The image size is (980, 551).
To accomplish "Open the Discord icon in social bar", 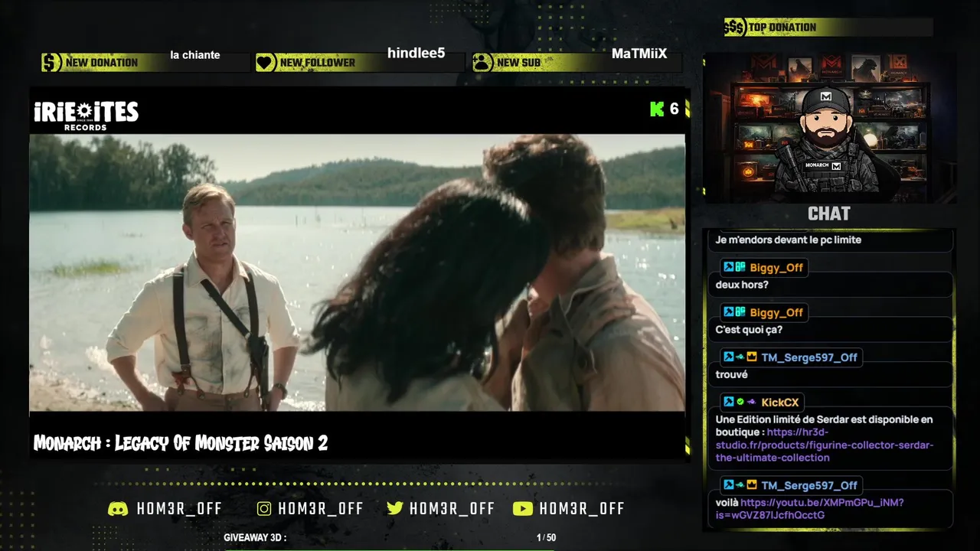I will pyautogui.click(x=118, y=509).
